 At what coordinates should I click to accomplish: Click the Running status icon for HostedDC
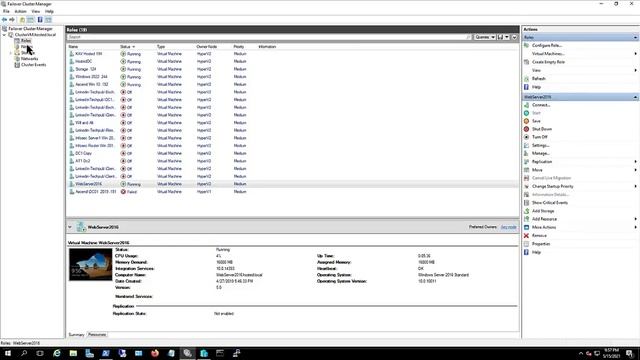[123, 61]
